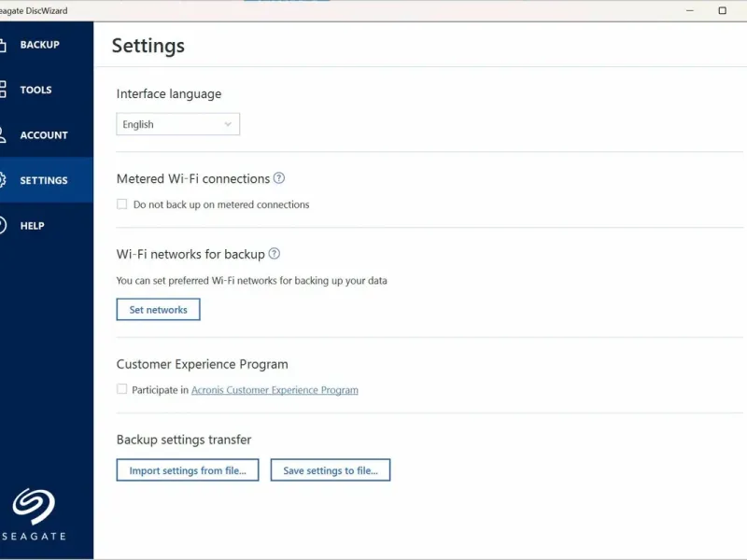Click Save settings to file button
Image resolution: width=747 pixels, height=560 pixels.
pyautogui.click(x=331, y=470)
